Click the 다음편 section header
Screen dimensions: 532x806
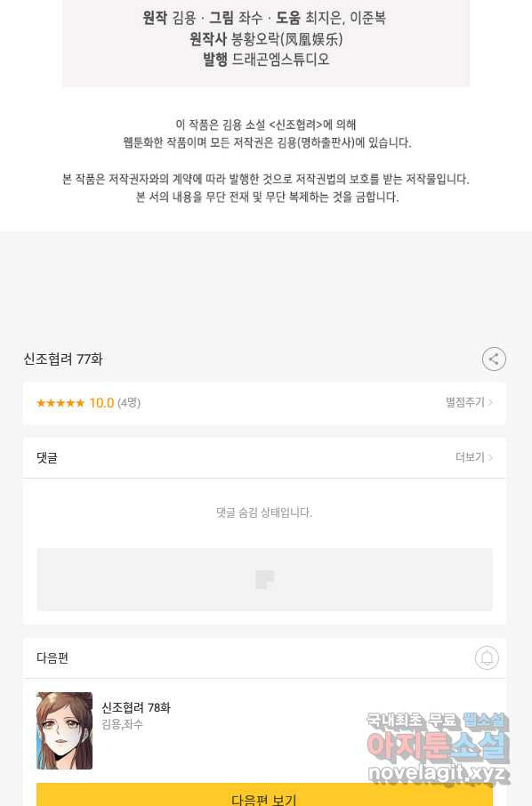coord(52,658)
